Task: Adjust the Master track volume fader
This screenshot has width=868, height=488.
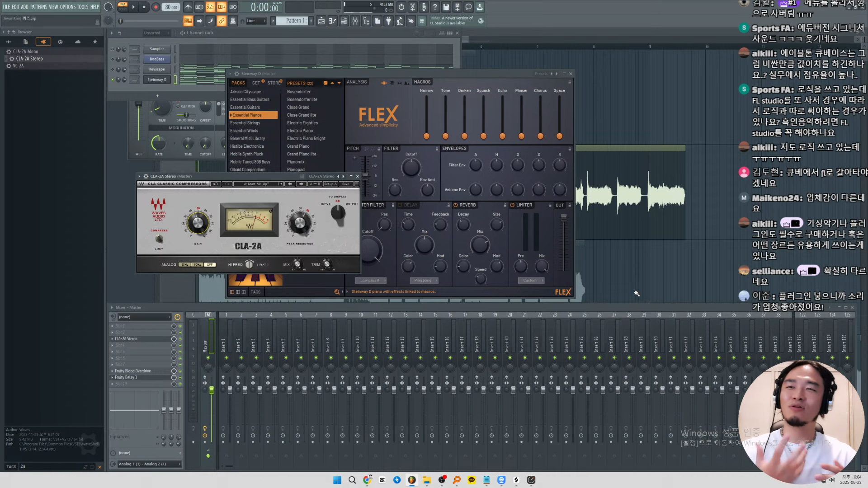Action: pyautogui.click(x=211, y=389)
